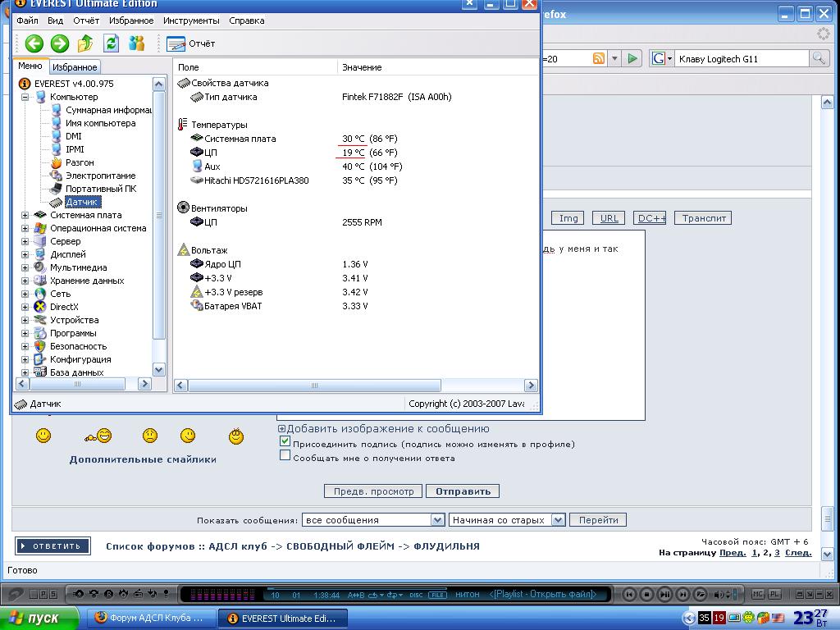The height and width of the screenshot is (630, 840).
Task: Open the Отчёт menu in menu bar
Action: [86, 21]
